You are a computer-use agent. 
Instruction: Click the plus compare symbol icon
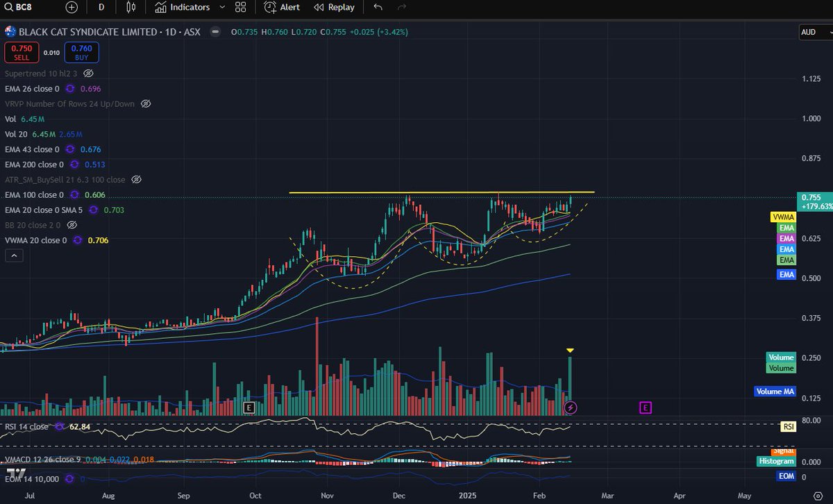pos(71,7)
